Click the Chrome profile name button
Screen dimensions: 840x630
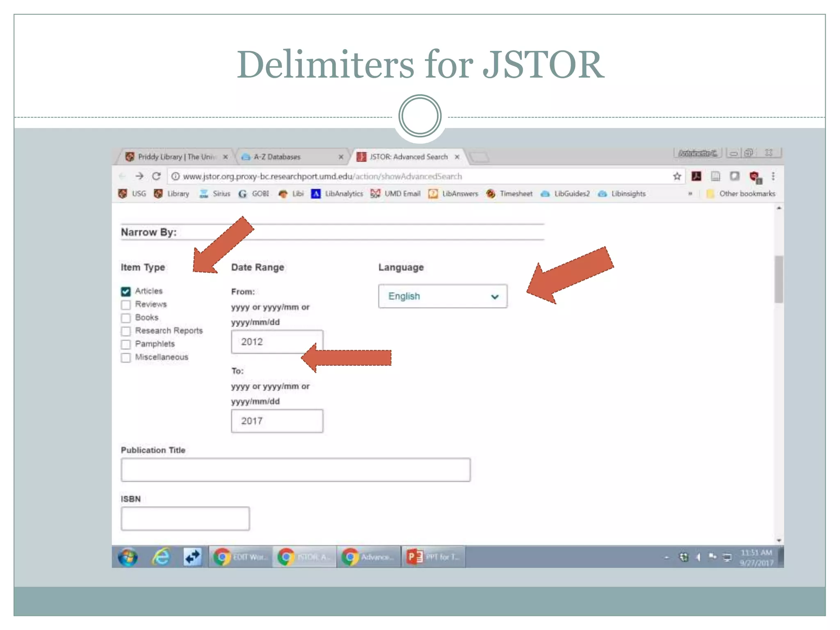698,153
